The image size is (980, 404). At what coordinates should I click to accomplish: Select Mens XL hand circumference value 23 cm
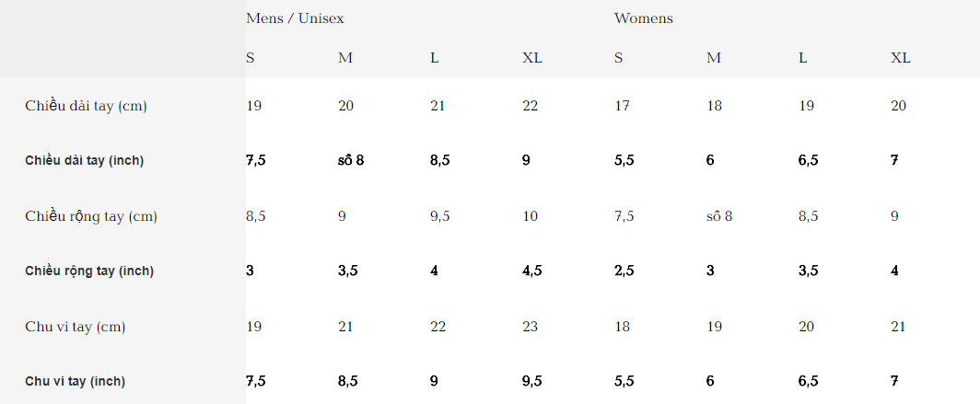click(x=530, y=327)
